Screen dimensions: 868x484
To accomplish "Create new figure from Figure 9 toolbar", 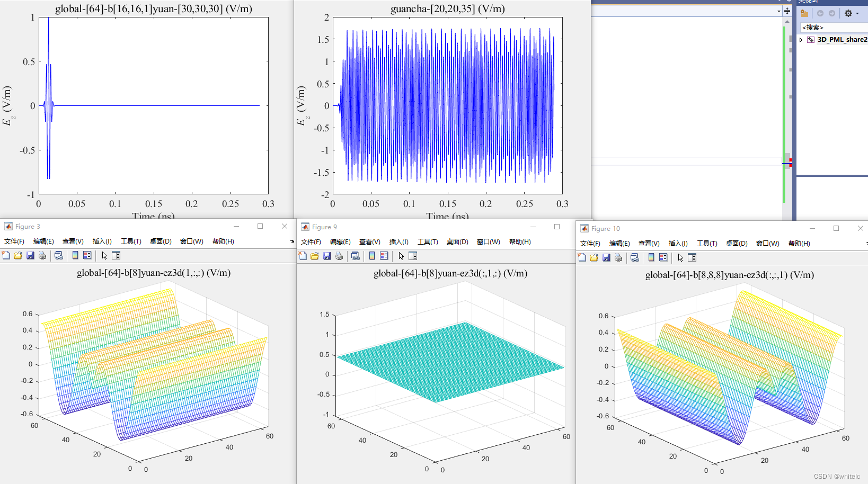I will tap(303, 256).
